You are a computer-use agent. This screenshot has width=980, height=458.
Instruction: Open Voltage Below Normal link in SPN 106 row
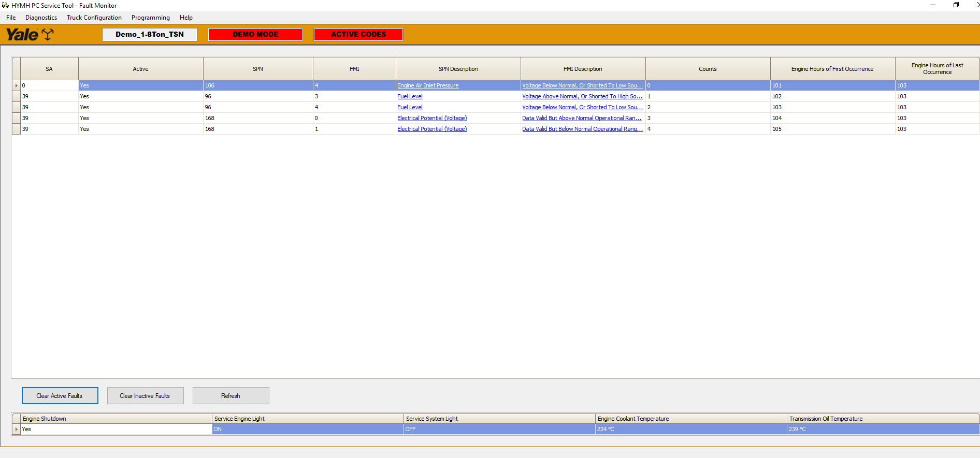click(582, 85)
